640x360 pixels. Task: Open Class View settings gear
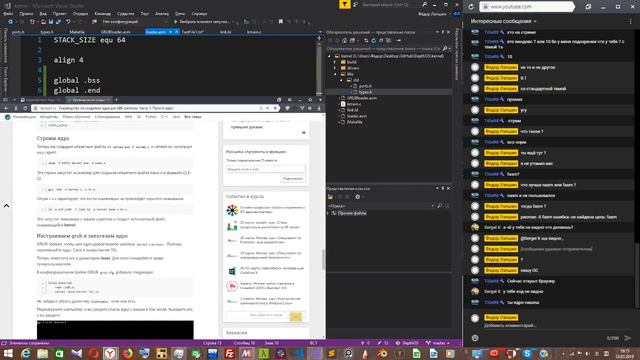[x=358, y=197]
